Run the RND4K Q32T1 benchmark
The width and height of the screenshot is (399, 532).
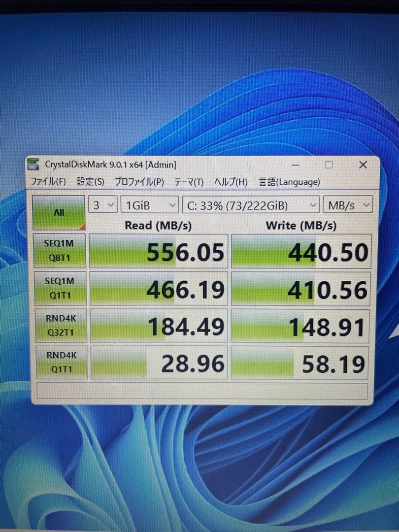(x=60, y=326)
